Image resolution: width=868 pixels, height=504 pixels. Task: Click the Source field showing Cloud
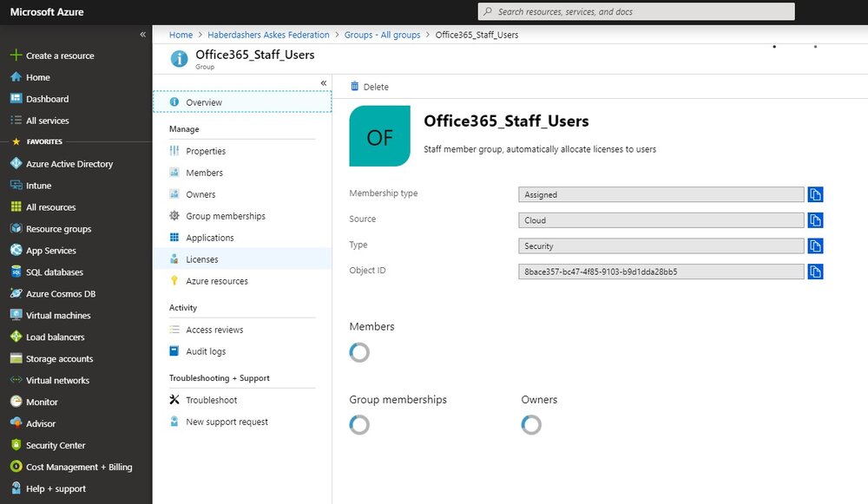[x=661, y=220]
